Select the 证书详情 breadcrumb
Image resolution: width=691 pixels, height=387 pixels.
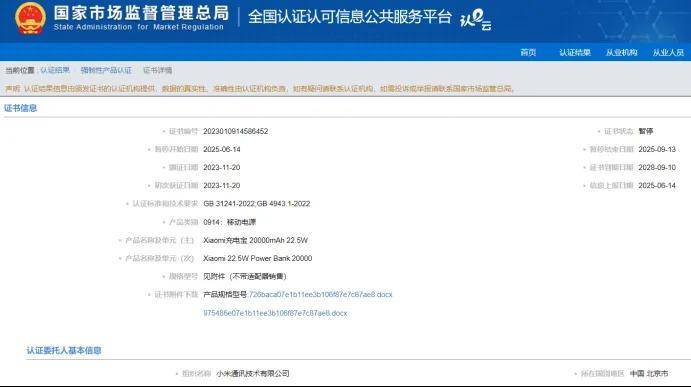[x=157, y=70]
